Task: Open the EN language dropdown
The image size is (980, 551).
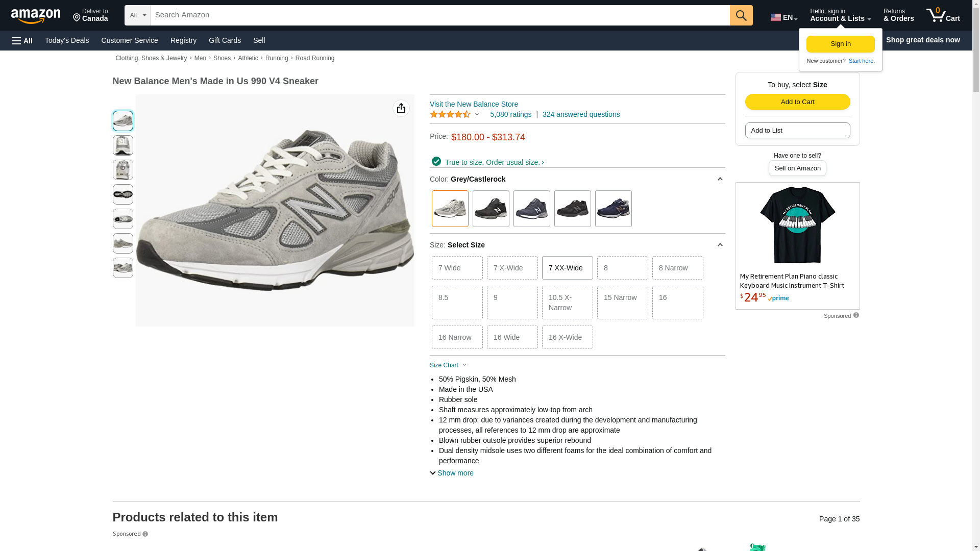Action: click(x=783, y=17)
